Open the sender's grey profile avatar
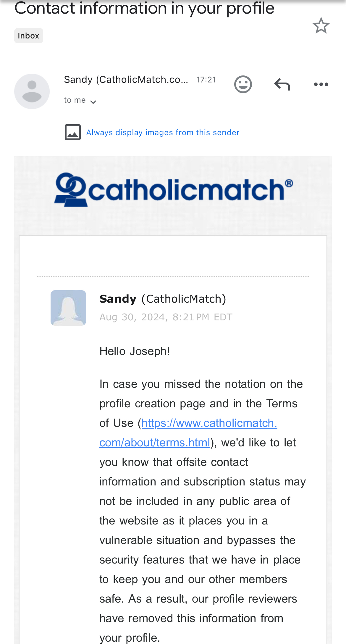 pos(32,91)
